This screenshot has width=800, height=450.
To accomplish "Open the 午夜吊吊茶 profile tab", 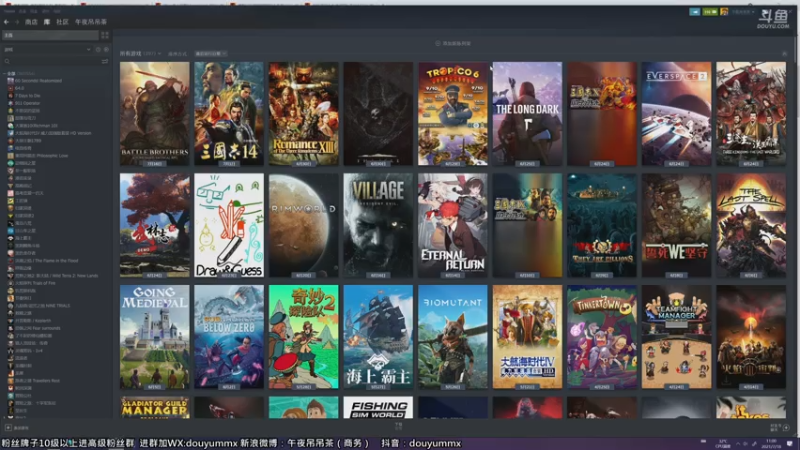I will pyautogui.click(x=91, y=22).
